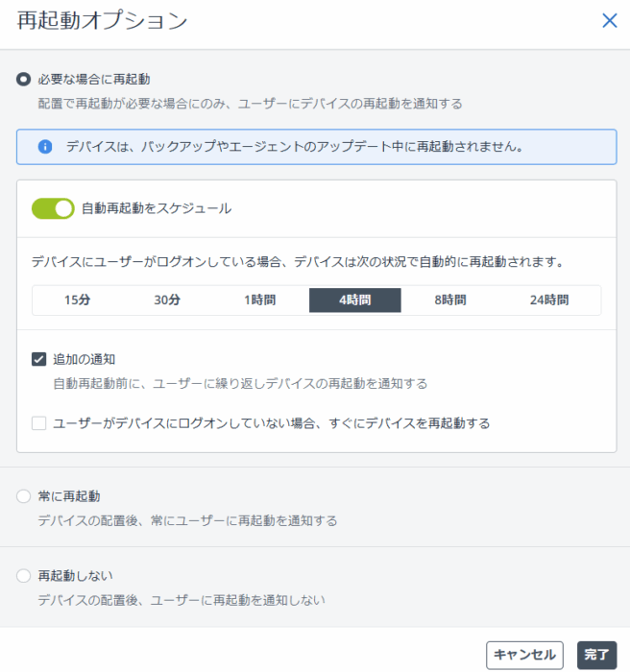Choose the 30分 restart interval

pyautogui.click(x=167, y=300)
